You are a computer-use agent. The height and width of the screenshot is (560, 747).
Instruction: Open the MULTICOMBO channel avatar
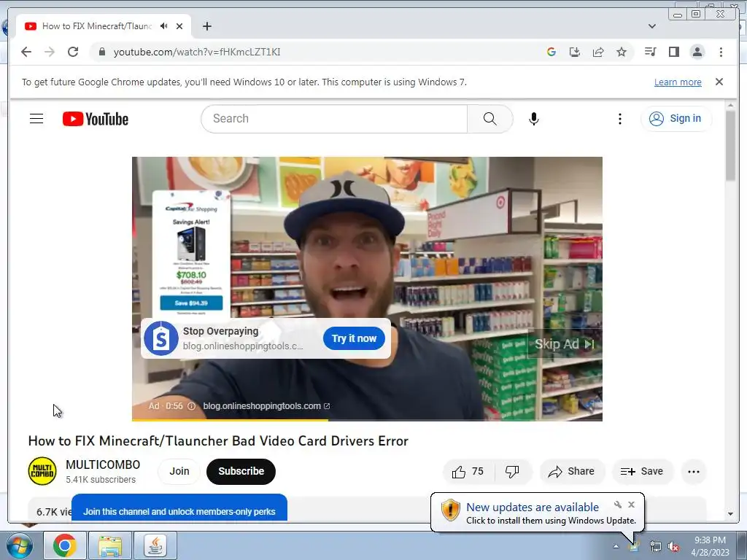pyautogui.click(x=42, y=472)
